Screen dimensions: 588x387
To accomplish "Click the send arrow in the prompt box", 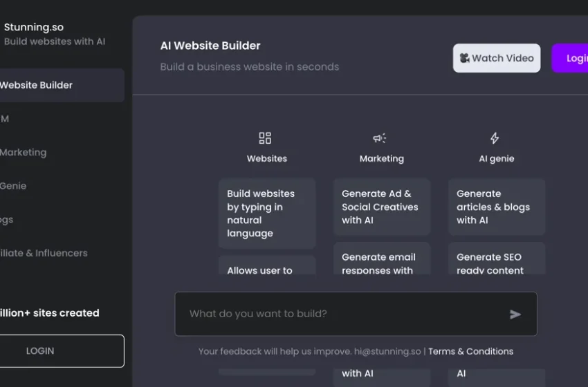I will pyautogui.click(x=515, y=314).
